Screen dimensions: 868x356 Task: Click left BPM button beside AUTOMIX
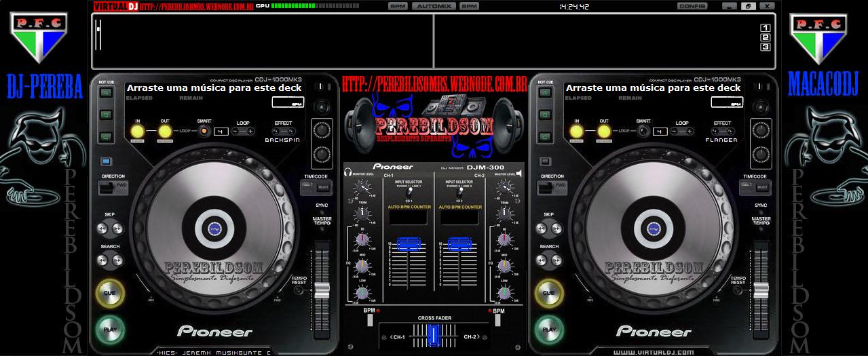point(398,6)
